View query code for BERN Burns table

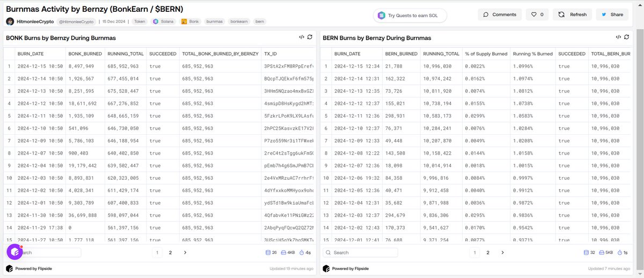click(x=619, y=37)
